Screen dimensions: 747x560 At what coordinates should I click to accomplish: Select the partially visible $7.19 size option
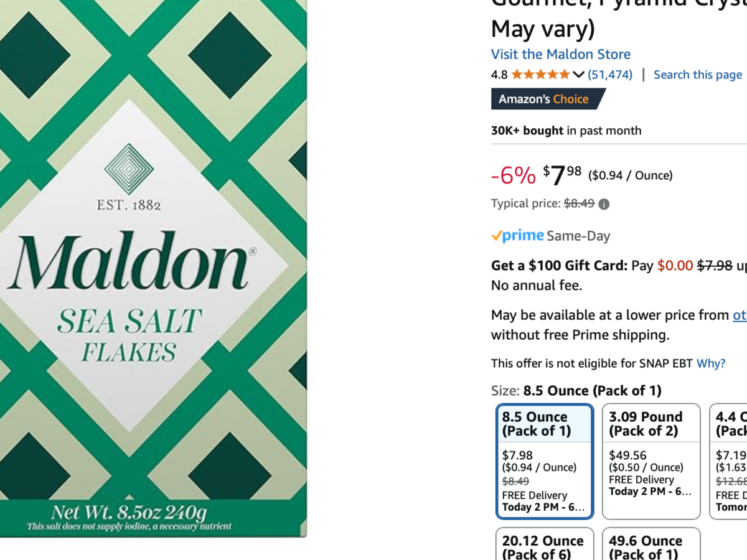click(730, 460)
